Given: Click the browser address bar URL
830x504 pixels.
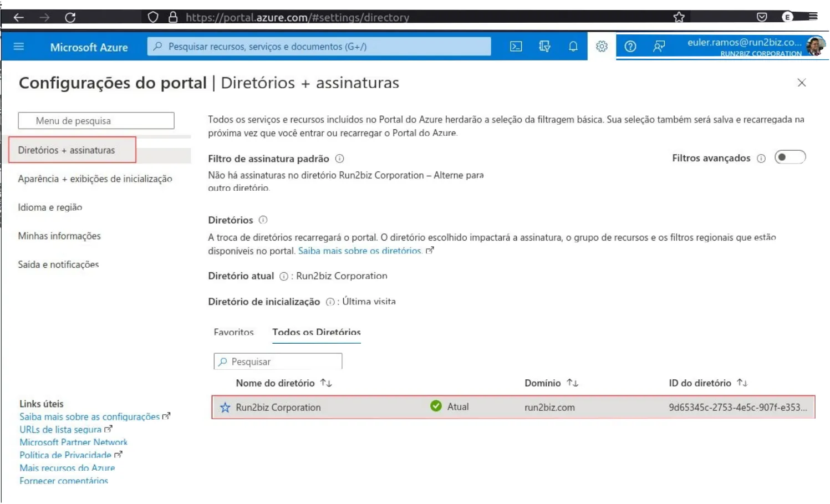Looking at the screenshot, I should [297, 17].
